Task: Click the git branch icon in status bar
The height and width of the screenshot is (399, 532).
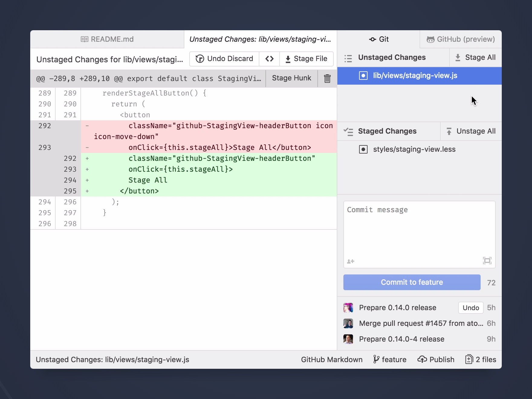Action: point(376,359)
